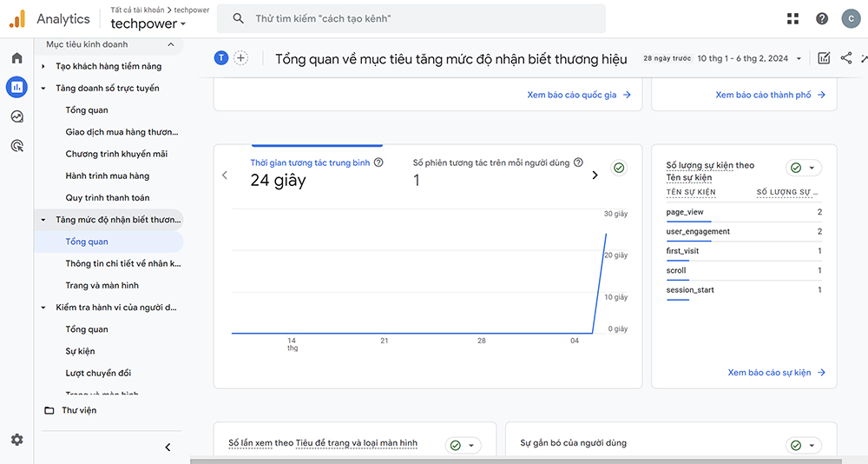Viewport: 868px width, 464px height.
Task: Click the customize report pencil icon
Action: tap(824, 58)
